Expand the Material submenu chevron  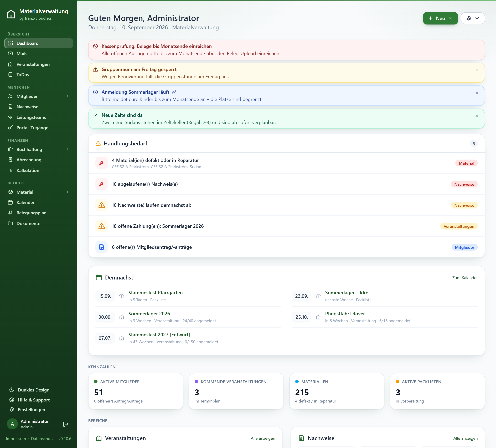click(67, 192)
